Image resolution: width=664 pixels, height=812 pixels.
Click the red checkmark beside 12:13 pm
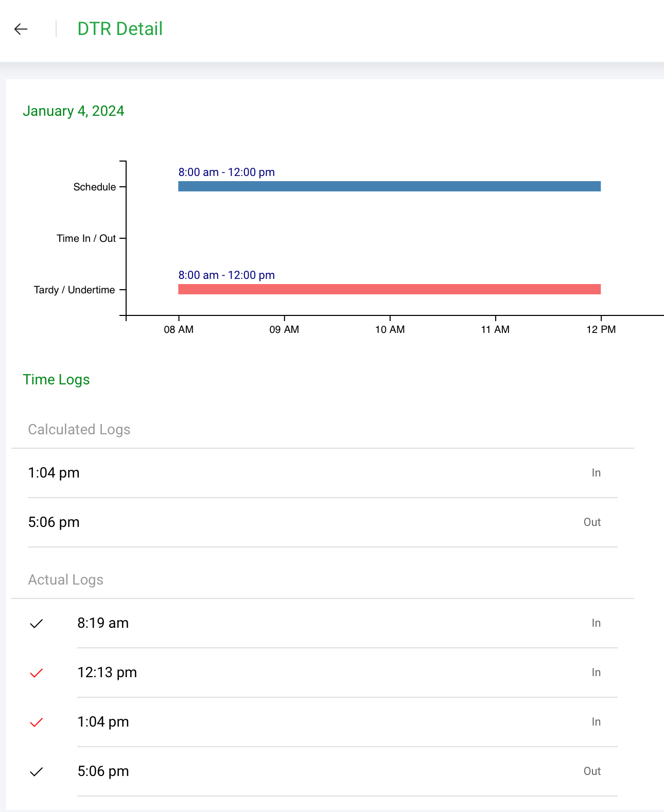(x=36, y=673)
